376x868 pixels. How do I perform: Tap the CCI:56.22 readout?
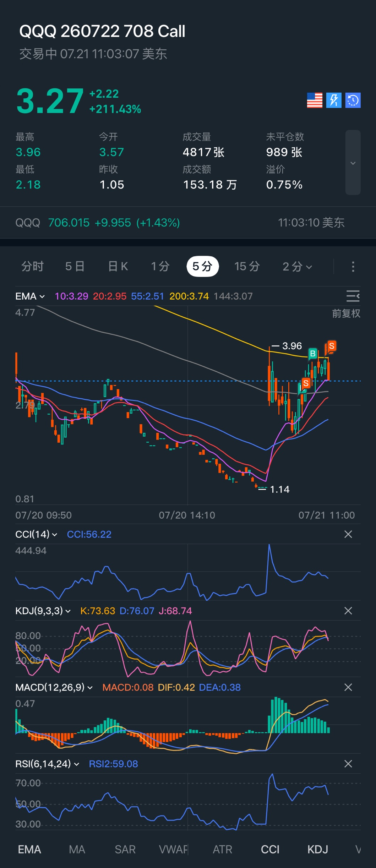pyautogui.click(x=89, y=534)
